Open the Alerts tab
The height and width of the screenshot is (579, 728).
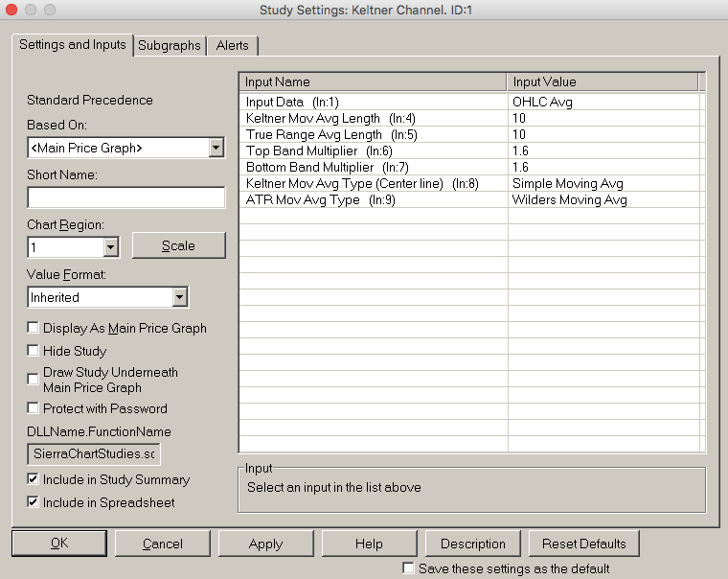(232, 45)
